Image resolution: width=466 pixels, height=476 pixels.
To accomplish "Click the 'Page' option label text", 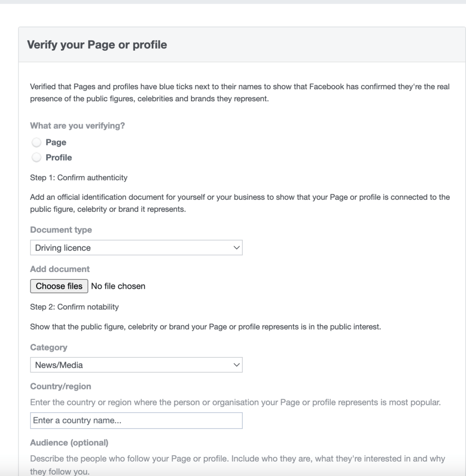I will 56,142.
